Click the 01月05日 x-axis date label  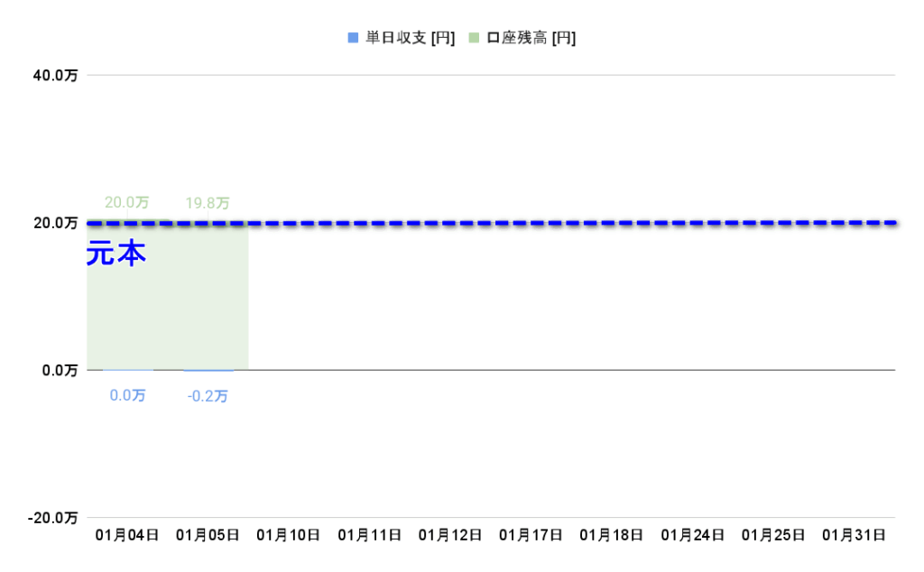(x=208, y=535)
